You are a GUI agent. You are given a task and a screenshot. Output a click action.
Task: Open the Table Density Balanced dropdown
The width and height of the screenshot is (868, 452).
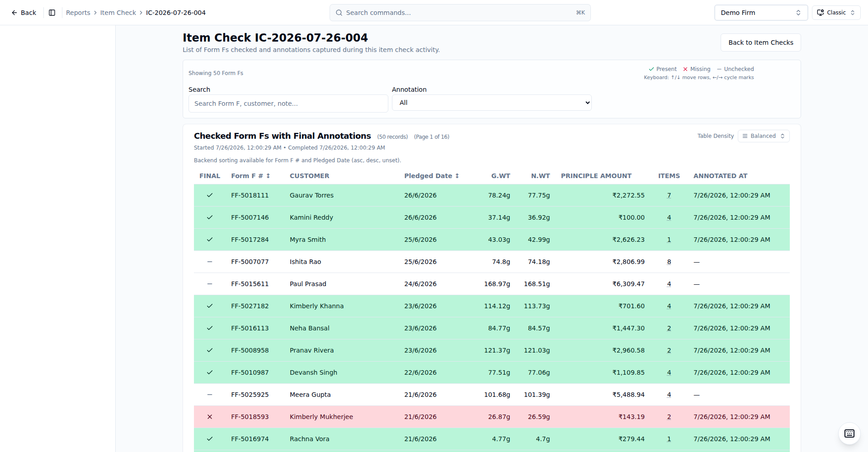click(x=764, y=136)
